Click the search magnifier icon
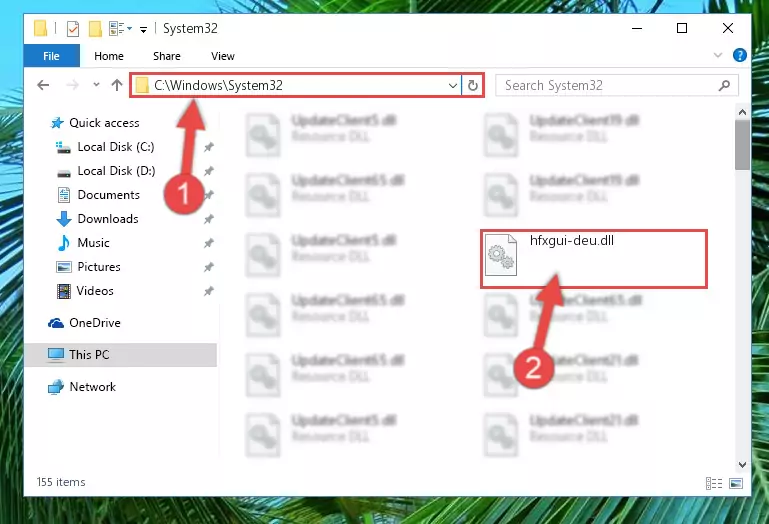This screenshot has height=524, width=769. (724, 85)
